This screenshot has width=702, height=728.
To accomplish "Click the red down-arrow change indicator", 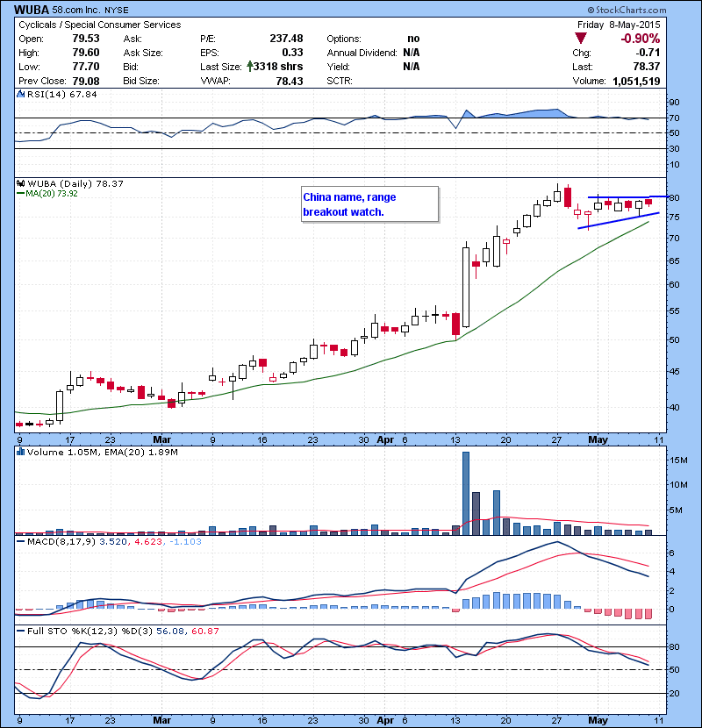I will click(x=581, y=38).
